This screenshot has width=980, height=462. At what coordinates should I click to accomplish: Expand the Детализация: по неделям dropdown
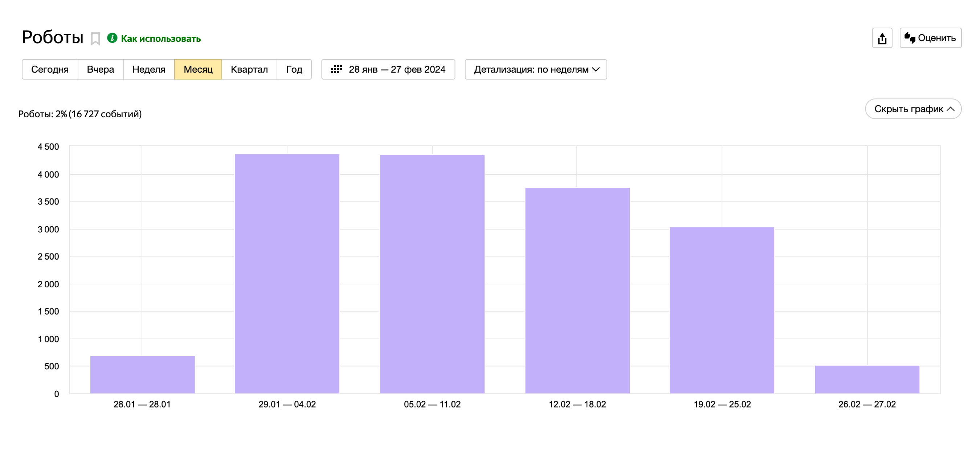(x=535, y=69)
